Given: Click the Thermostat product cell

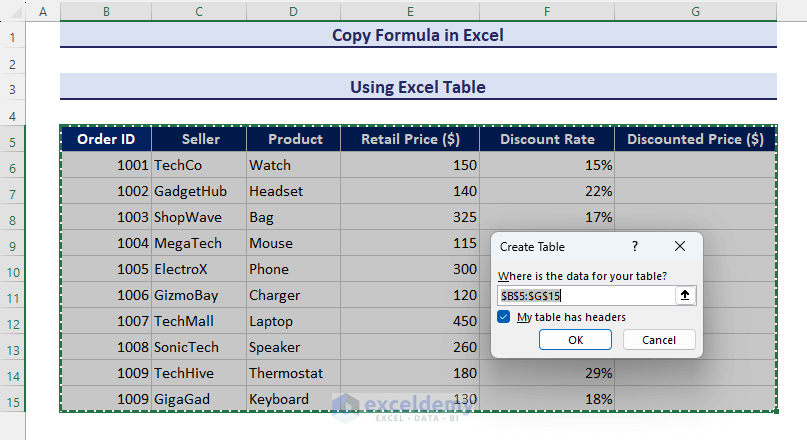Looking at the screenshot, I should pos(292,373).
